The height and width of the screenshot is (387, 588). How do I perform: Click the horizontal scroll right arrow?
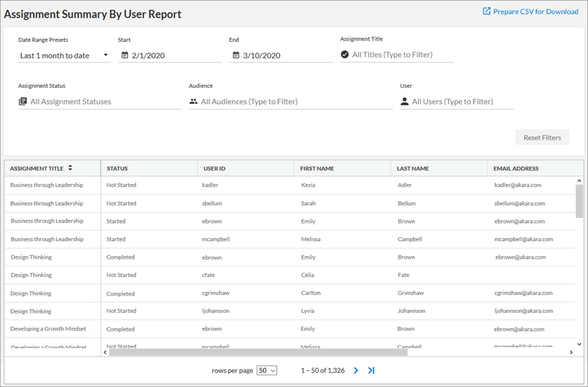571,352
